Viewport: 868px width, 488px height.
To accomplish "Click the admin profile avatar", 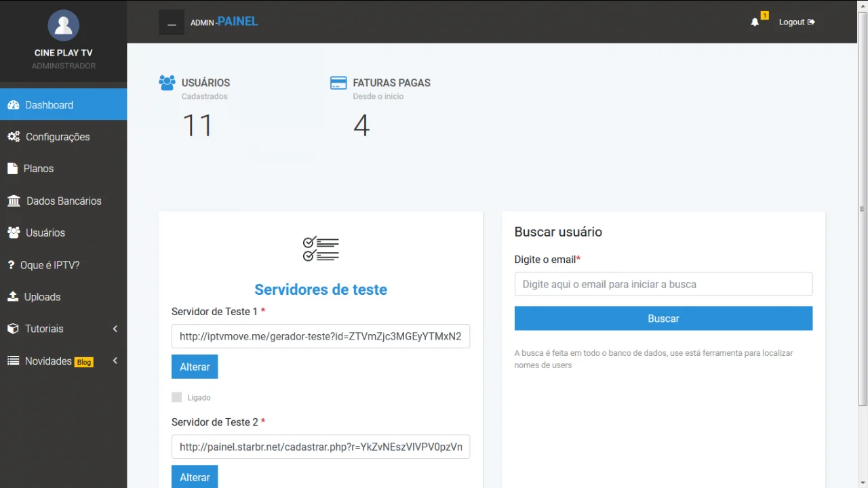I will pos(63,26).
